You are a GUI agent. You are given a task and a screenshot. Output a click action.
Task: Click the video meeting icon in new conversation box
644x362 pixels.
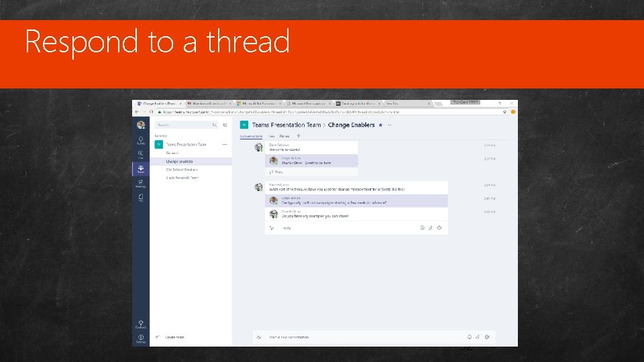click(x=487, y=337)
